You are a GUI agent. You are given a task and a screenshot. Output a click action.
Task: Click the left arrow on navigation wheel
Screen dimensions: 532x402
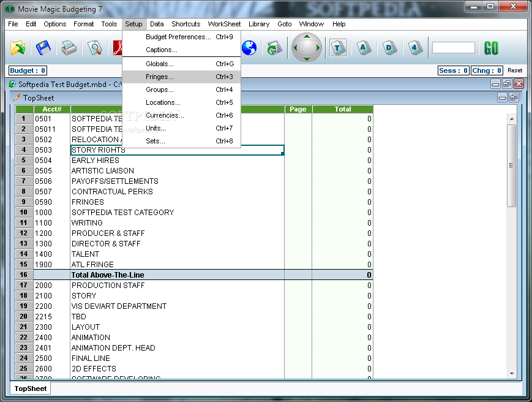pyautogui.click(x=295, y=48)
